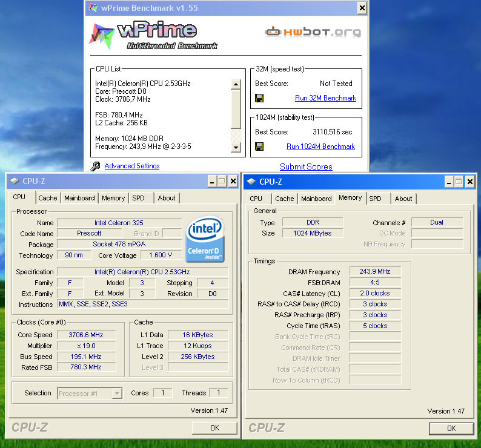Click the wPrime logo graphic
The width and height of the screenshot is (481, 448).
[x=153, y=35]
